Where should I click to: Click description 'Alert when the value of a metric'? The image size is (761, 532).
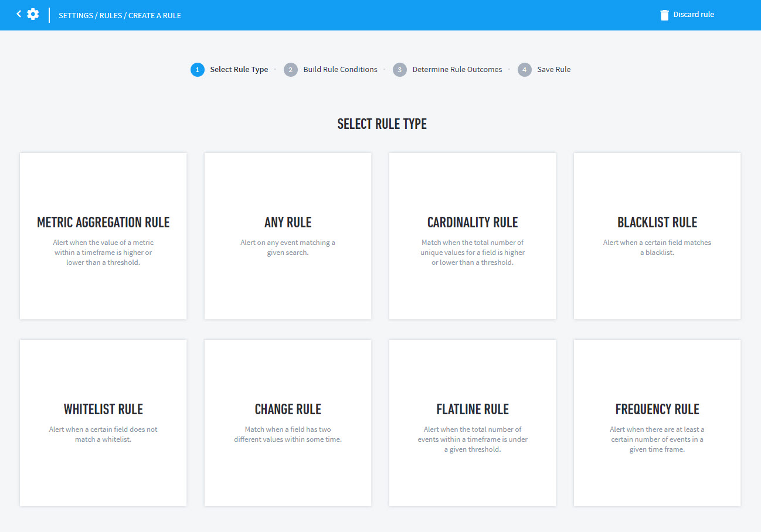103,253
